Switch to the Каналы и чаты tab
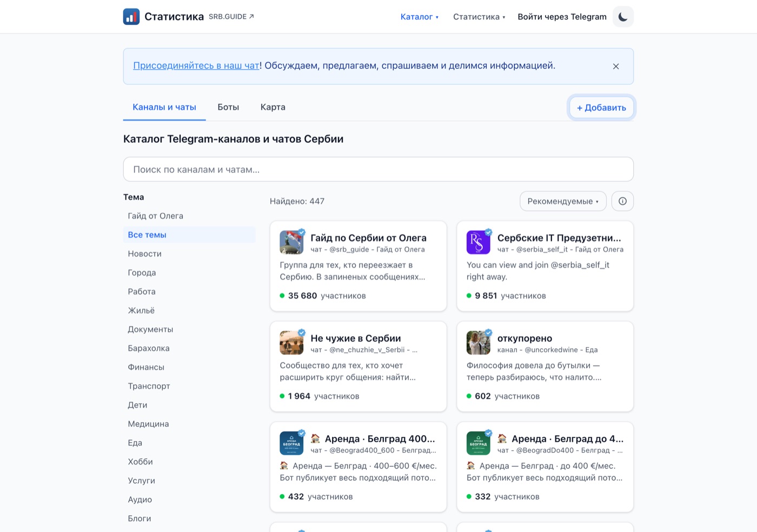 [164, 107]
